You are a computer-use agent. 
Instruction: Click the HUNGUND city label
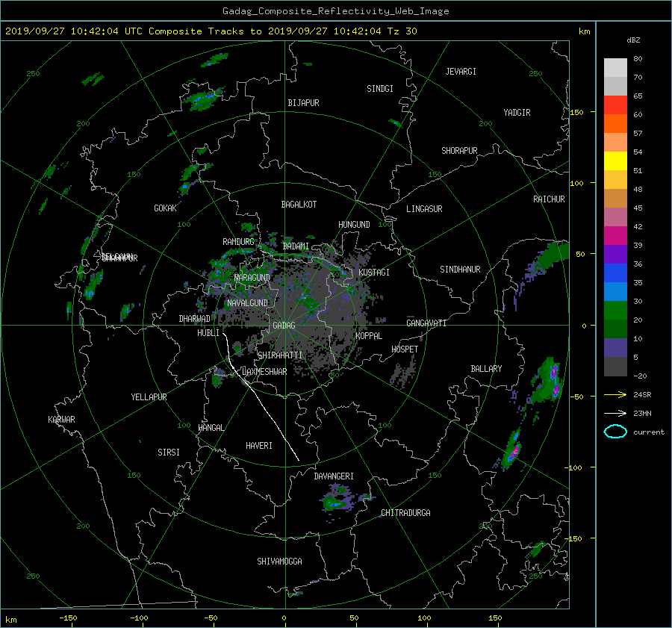click(354, 225)
